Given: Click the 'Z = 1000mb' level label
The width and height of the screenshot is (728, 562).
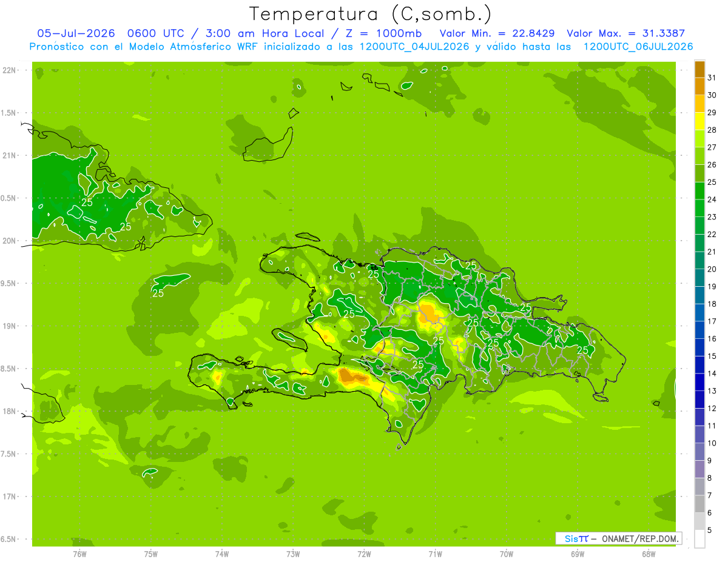Looking at the screenshot, I should 385,33.
